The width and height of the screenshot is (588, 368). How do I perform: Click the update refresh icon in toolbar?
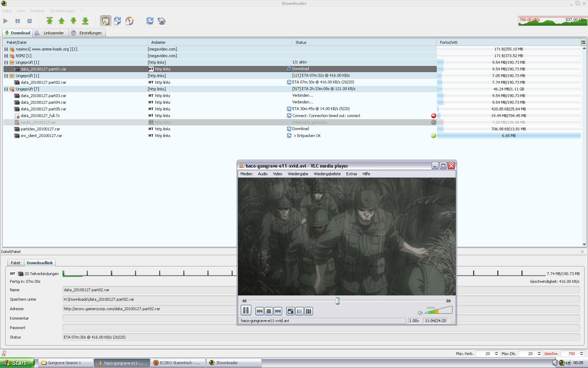click(x=150, y=21)
